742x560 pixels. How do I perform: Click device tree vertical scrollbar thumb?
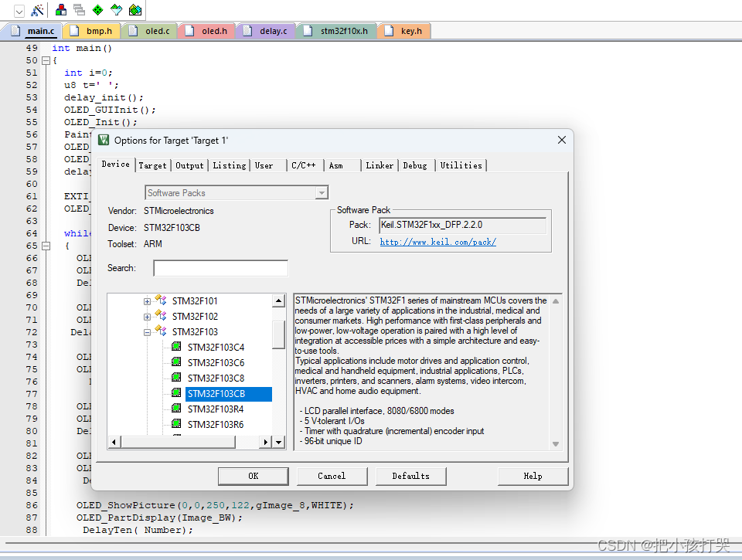coord(279,334)
